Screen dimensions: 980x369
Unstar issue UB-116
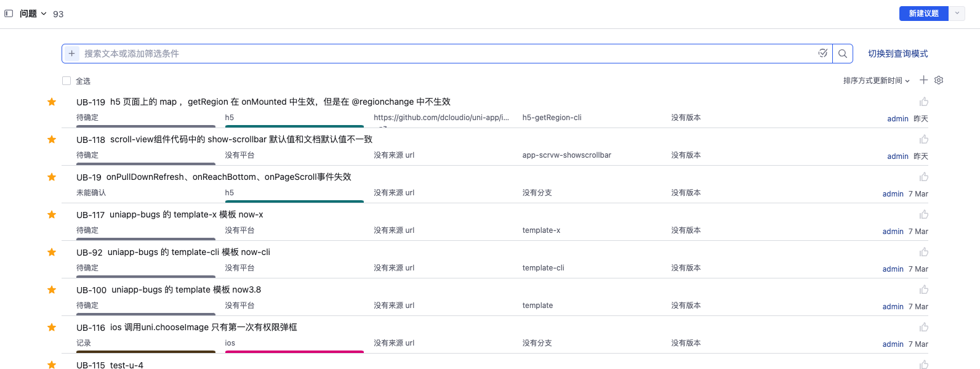[52, 327]
